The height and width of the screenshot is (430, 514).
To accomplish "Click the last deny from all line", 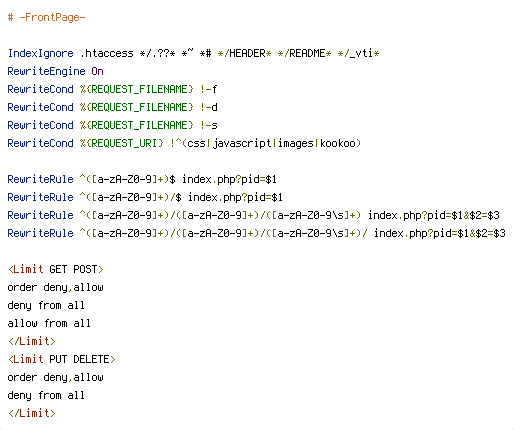I will pos(46,395).
